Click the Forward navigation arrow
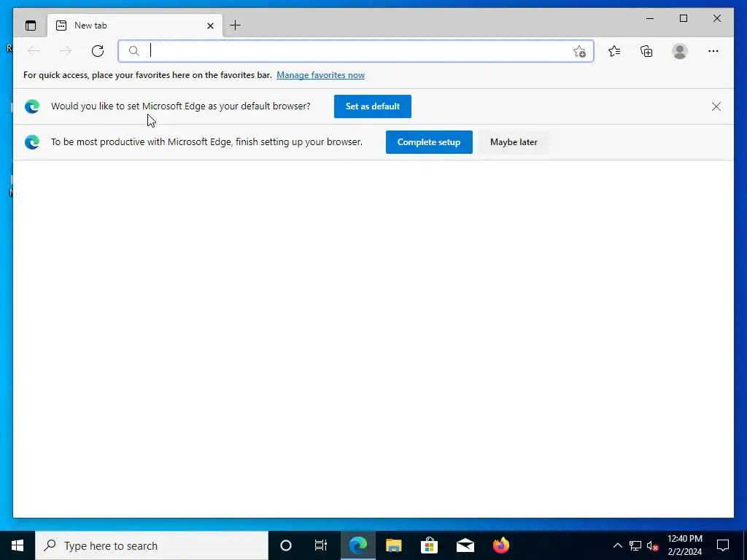Viewport: 747px width, 560px height. coord(65,51)
